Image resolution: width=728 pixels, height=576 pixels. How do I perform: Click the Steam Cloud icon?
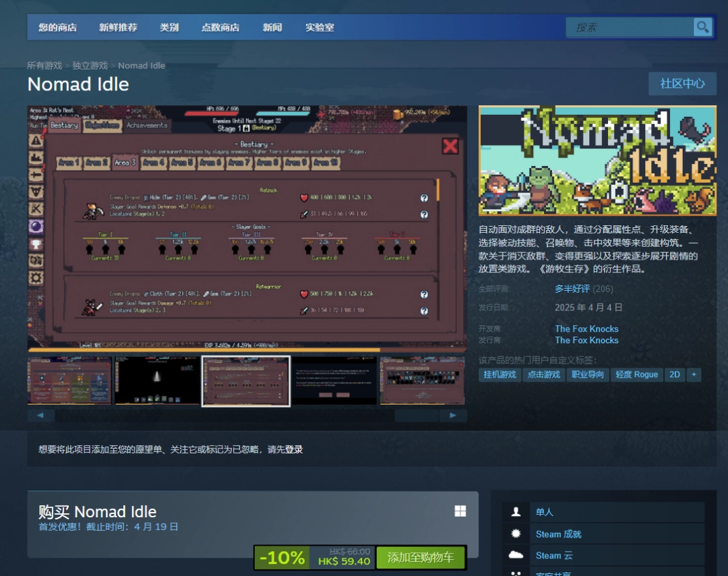pyautogui.click(x=516, y=555)
